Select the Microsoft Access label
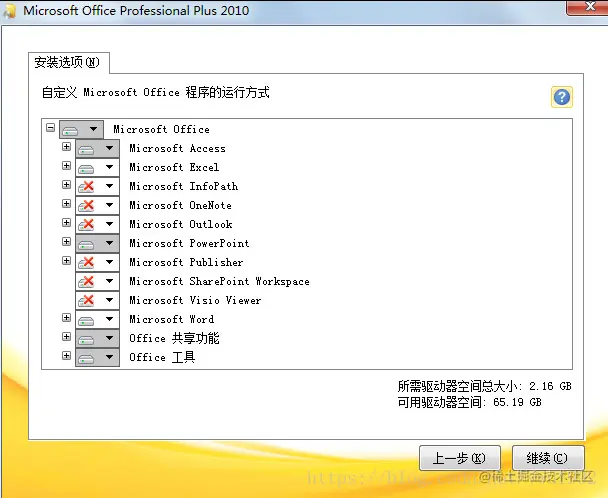The image size is (608, 498). [178, 148]
